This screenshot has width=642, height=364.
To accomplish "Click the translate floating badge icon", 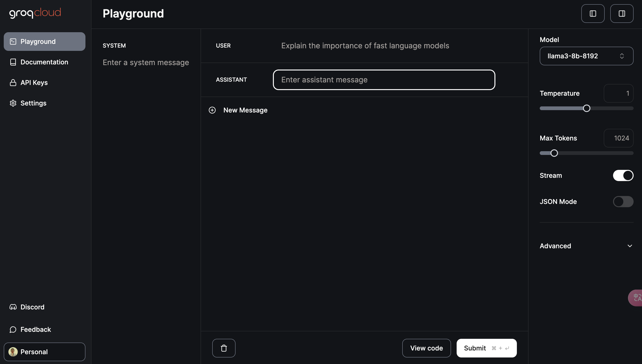I will coord(636,298).
